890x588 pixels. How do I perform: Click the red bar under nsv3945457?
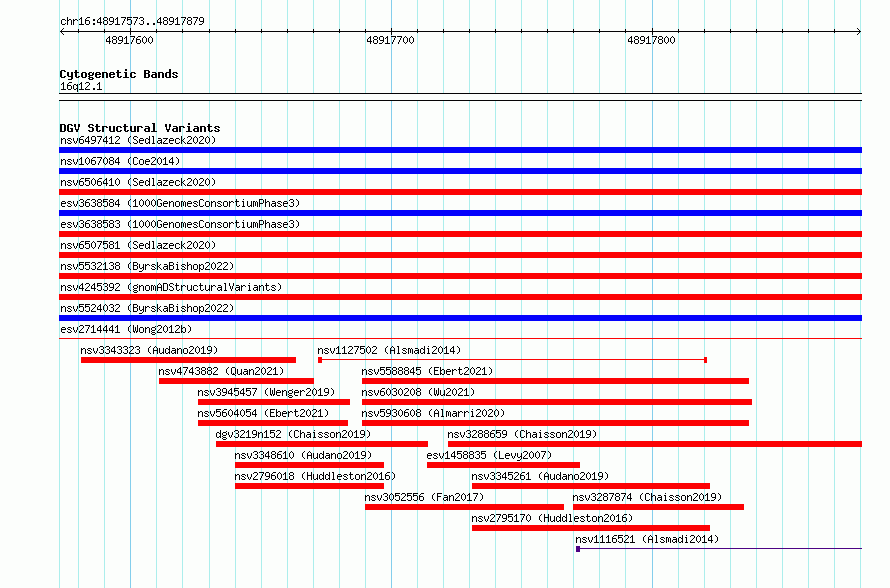click(274, 402)
